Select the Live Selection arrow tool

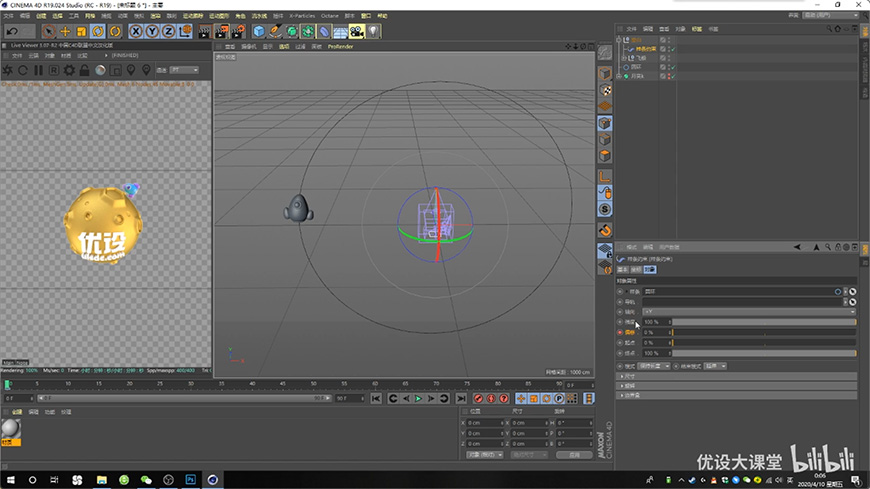(x=48, y=32)
